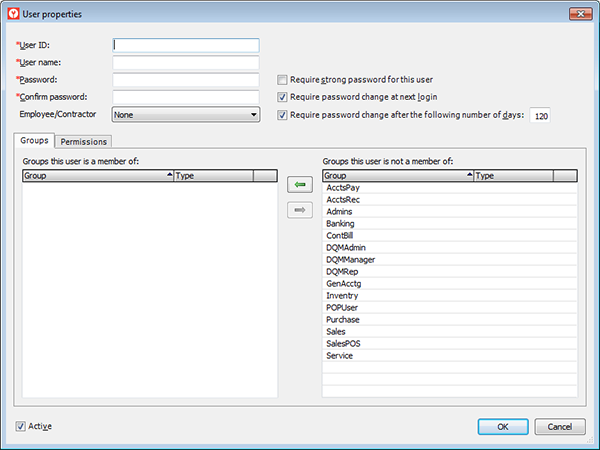Click the Cancel button
This screenshot has height=450, width=600.
click(560, 426)
